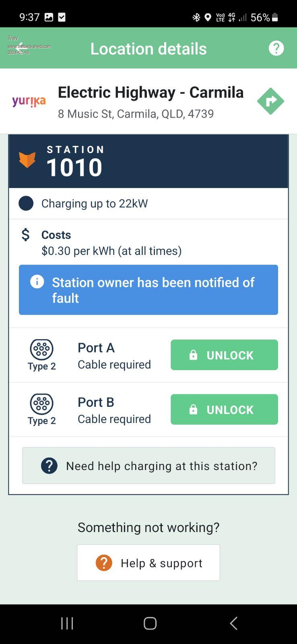Viewport: 297px width, 644px height.
Task: Tap the dollar sign Costs icon
Action: point(25,234)
